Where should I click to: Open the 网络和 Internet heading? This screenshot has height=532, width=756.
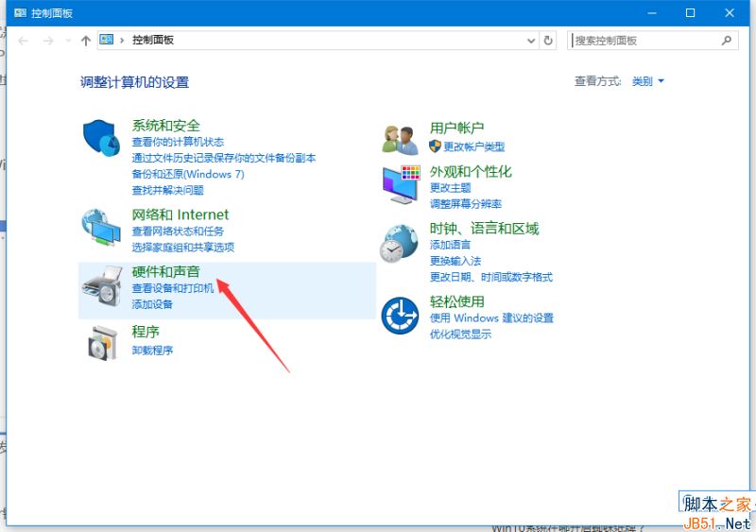pyautogui.click(x=180, y=215)
